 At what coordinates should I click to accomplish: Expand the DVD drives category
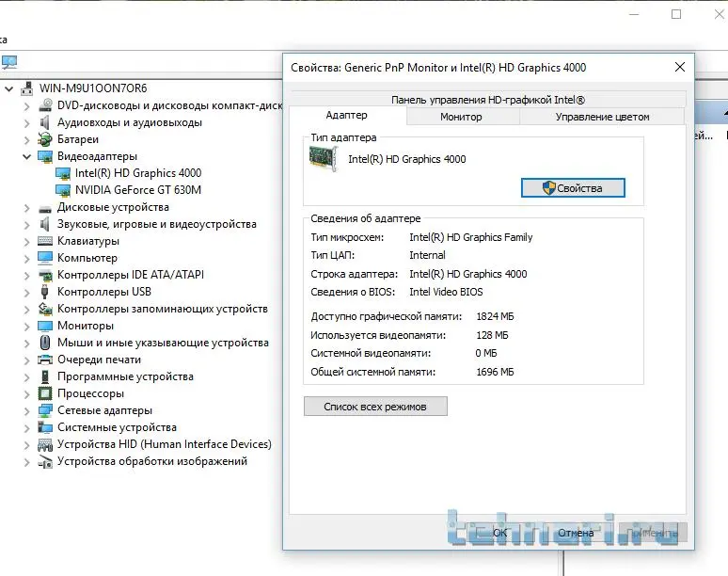point(27,106)
